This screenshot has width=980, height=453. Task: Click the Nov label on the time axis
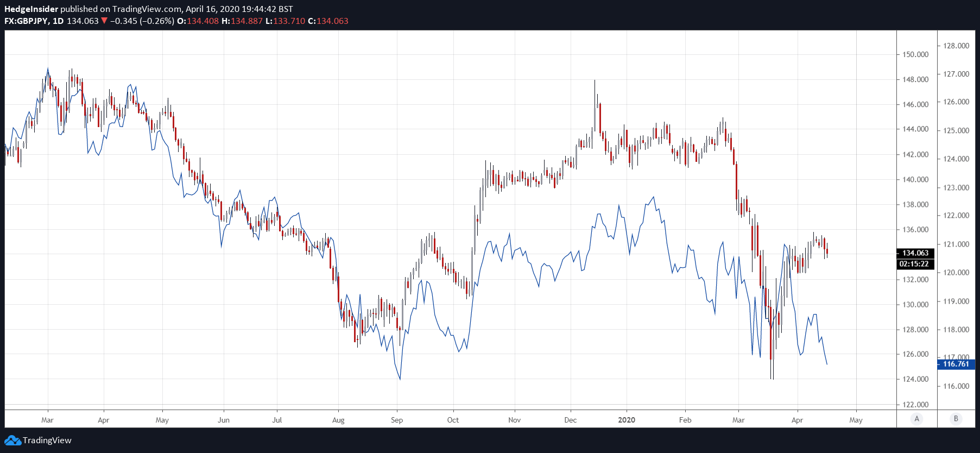click(x=515, y=420)
